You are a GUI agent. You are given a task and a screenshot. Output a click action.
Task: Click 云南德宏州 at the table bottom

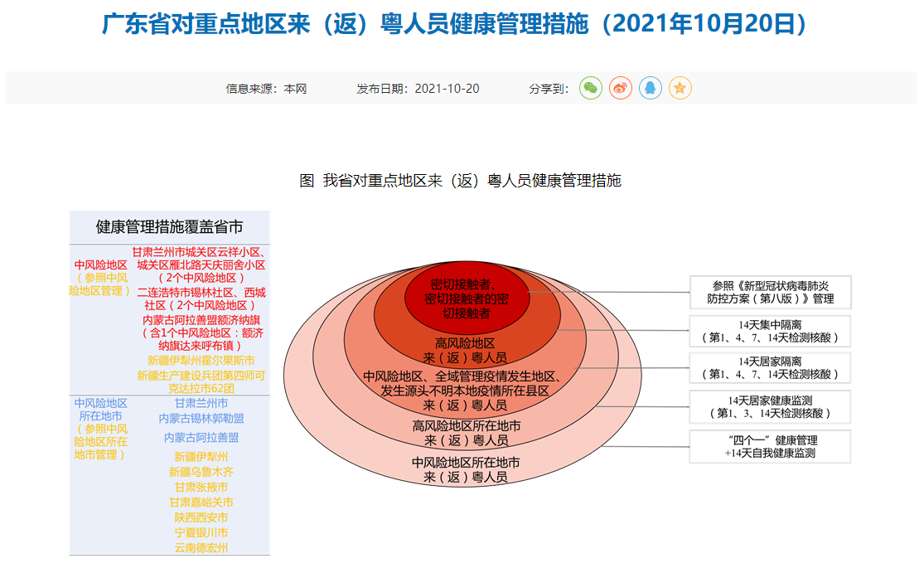[x=201, y=547]
